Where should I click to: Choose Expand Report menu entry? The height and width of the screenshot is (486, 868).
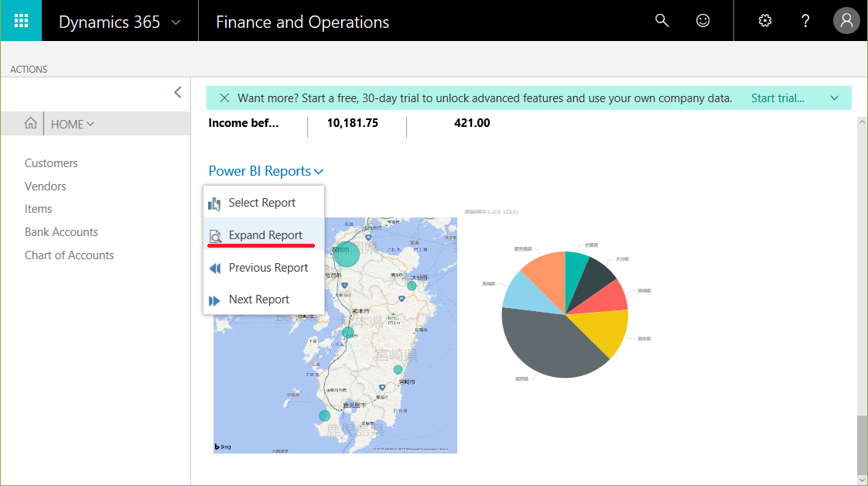pos(264,234)
